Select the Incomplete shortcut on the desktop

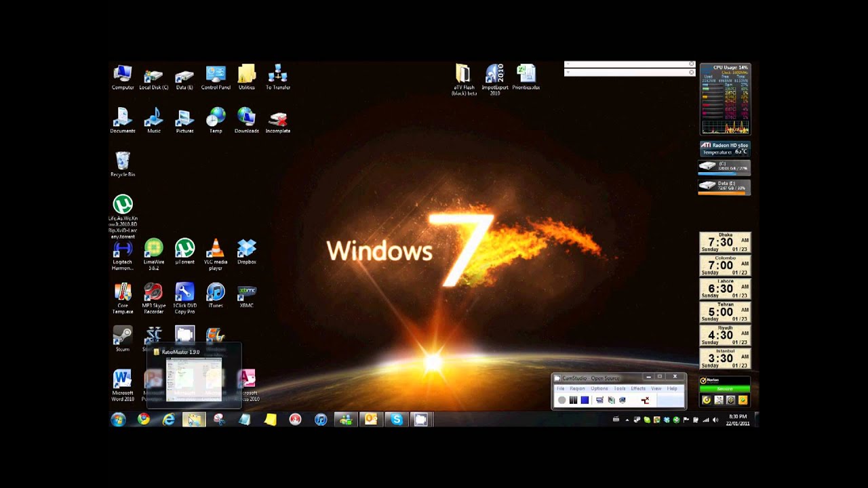(278, 121)
